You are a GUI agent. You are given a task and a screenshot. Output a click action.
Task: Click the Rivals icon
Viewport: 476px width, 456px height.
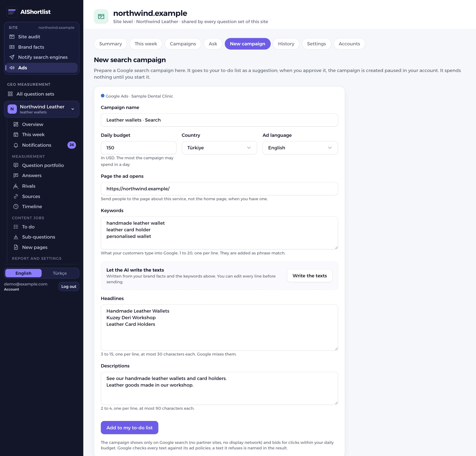click(16, 186)
